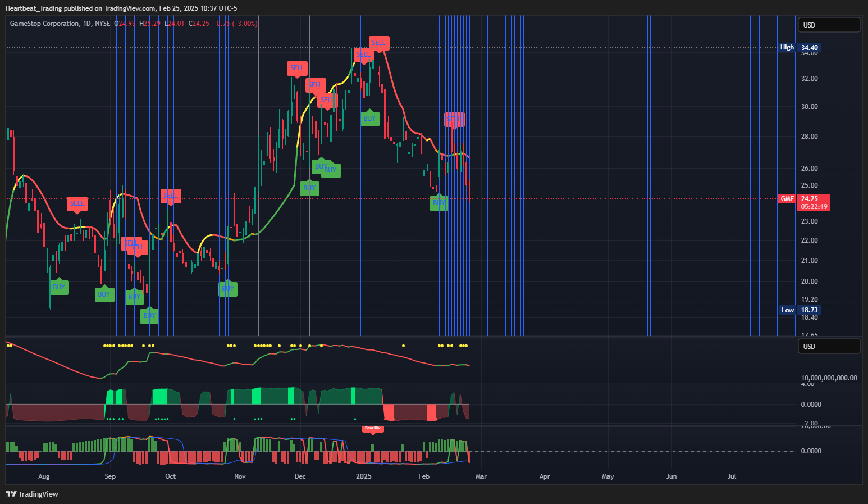Click the BUY marker in early February
868x504 pixels.
(x=439, y=203)
